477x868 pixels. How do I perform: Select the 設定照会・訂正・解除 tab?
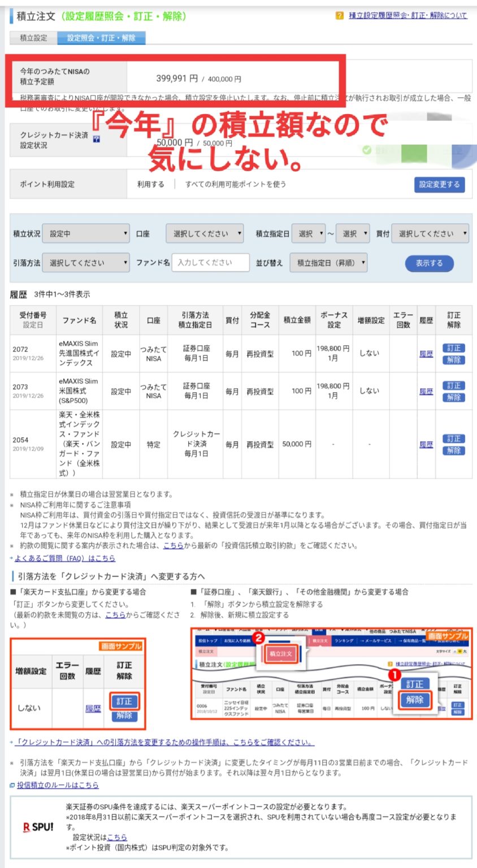click(x=101, y=38)
